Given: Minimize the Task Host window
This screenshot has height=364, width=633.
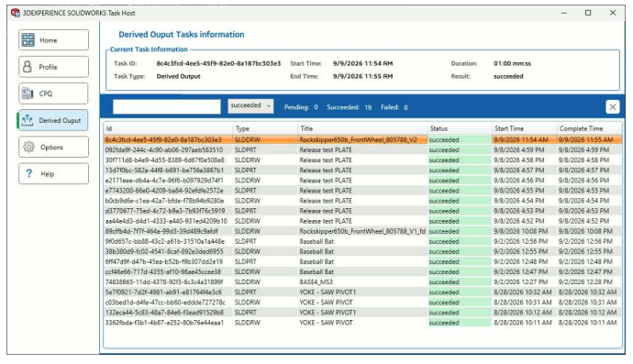Looking at the screenshot, I should point(564,13).
